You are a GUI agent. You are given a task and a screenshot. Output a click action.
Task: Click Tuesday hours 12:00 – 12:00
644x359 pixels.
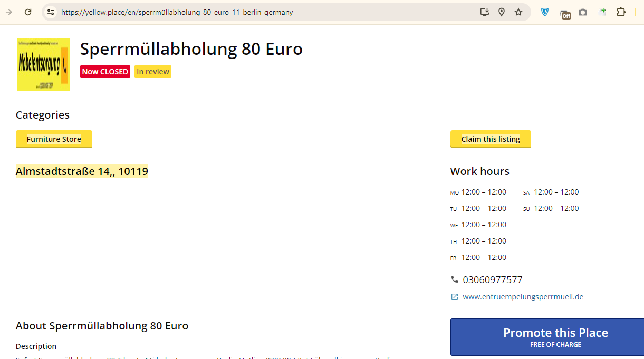point(484,208)
